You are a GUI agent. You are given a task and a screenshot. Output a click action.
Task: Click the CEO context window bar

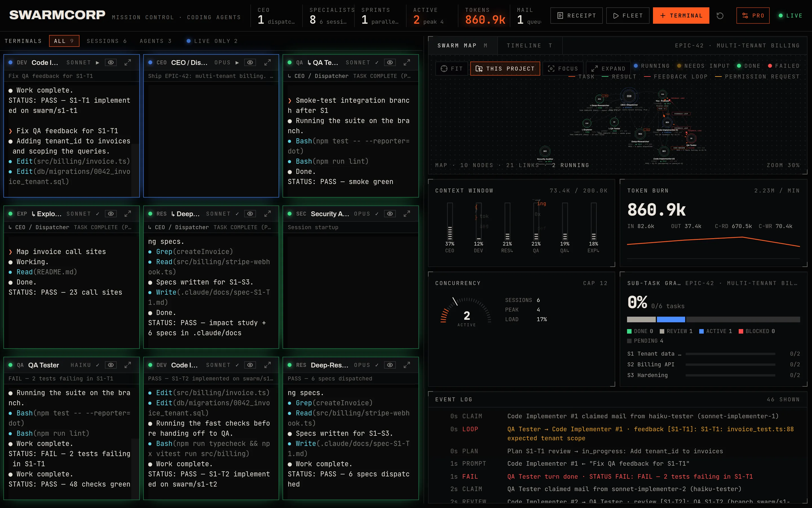[450, 221]
